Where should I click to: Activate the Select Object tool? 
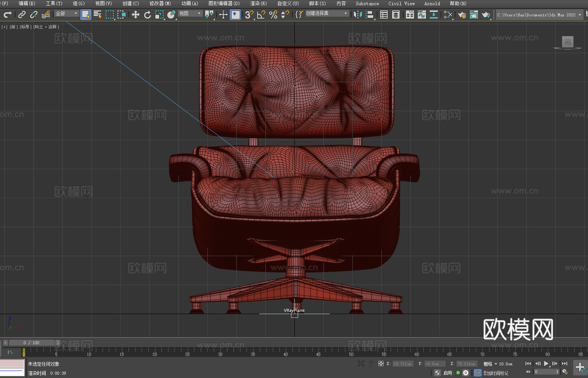pyautogui.click(x=86, y=14)
